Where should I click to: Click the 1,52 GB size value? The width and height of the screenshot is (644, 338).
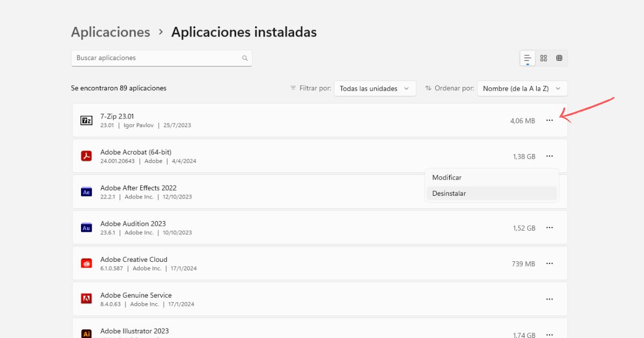pos(524,228)
